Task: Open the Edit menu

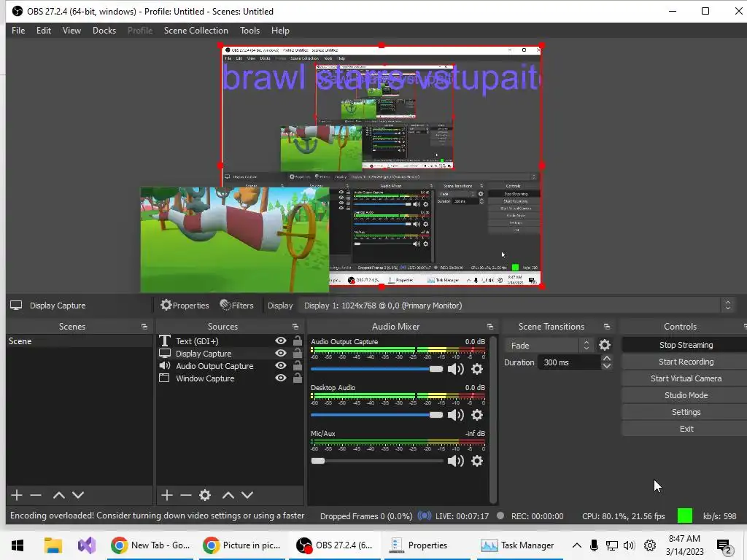Action: 43,31
